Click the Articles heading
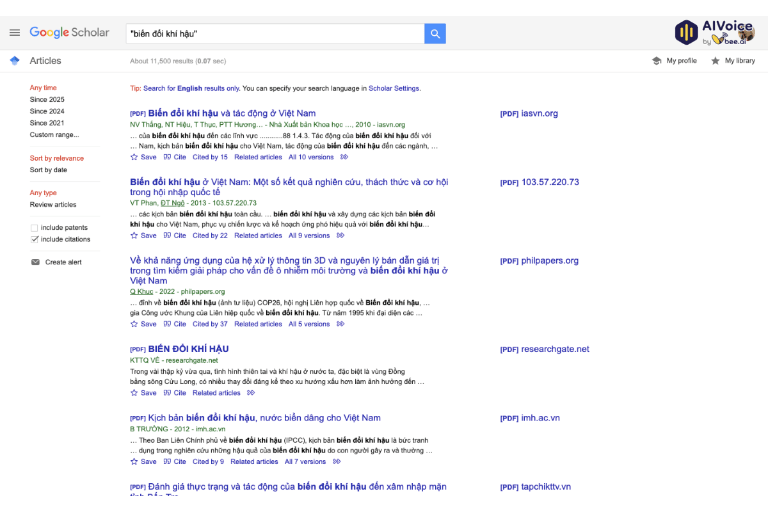The image size is (768, 512). 45,61
